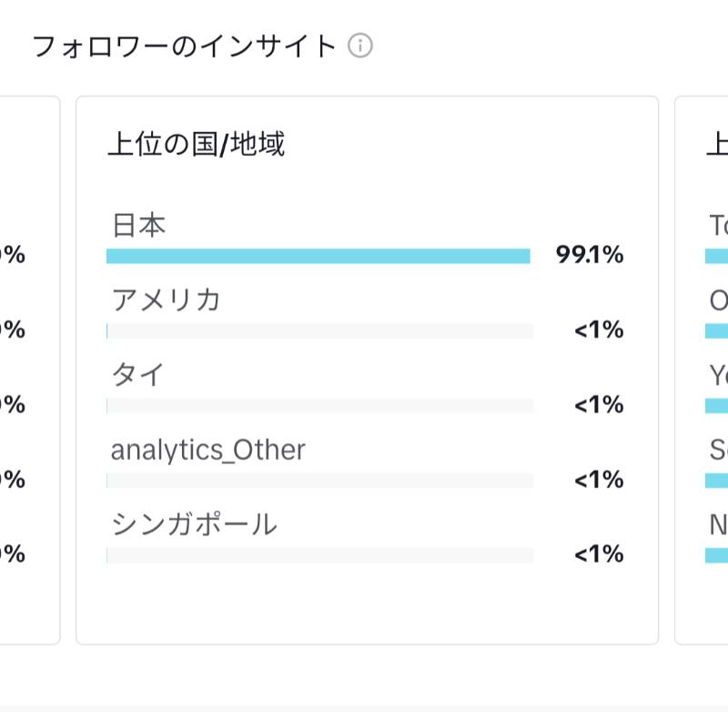
Task: Open the partially visible left-hand card
Action: tap(30, 371)
